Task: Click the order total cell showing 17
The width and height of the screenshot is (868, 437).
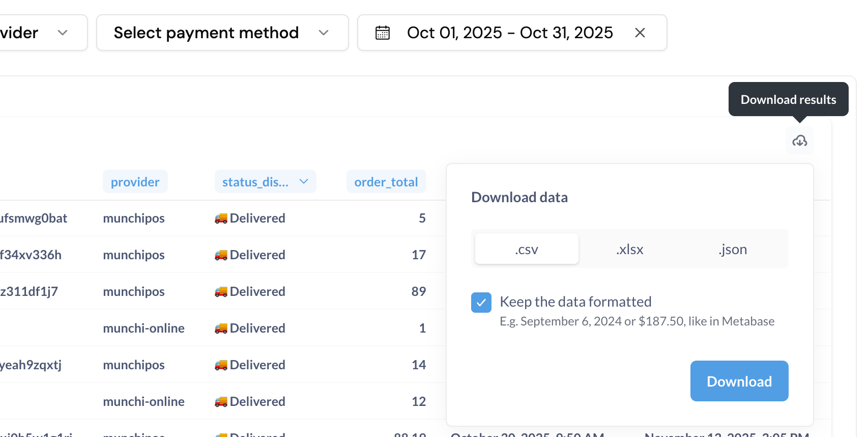Action: tap(419, 255)
